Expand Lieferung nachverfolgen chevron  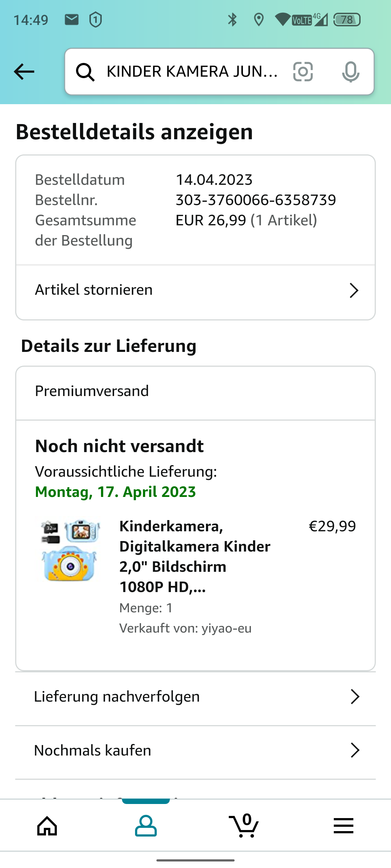(x=355, y=697)
